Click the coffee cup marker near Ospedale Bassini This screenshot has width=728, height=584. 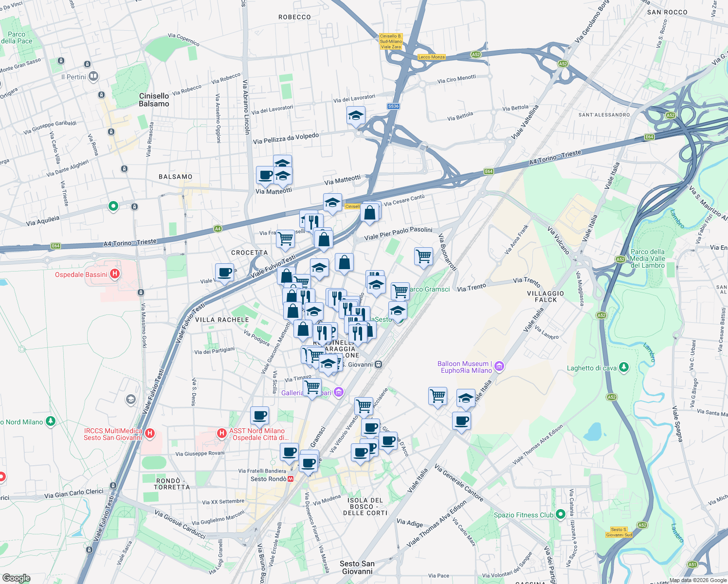pos(224,273)
